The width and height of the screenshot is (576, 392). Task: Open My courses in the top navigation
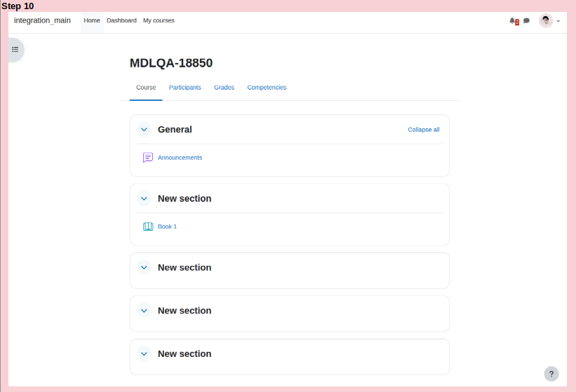[159, 20]
